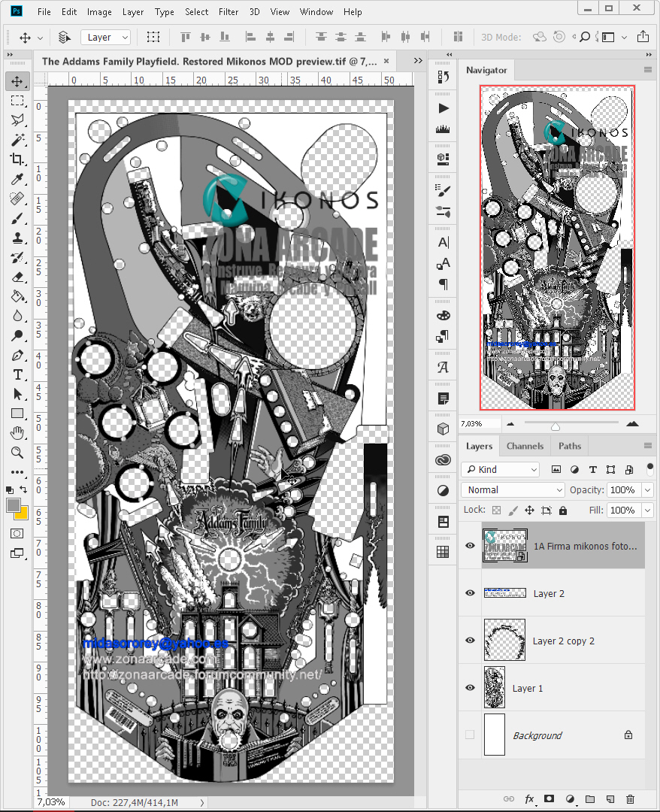Open the Opacity value dropdown arrow

tap(647, 490)
